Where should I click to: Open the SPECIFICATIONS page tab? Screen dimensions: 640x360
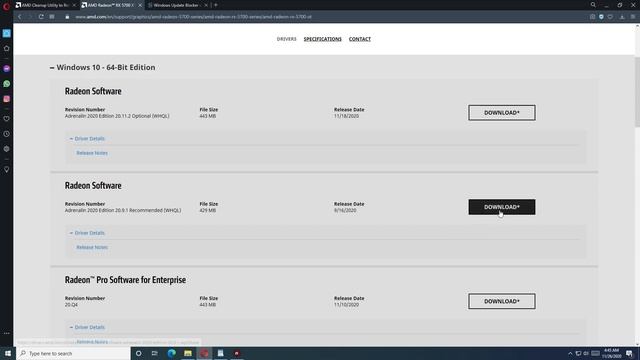pyautogui.click(x=322, y=39)
